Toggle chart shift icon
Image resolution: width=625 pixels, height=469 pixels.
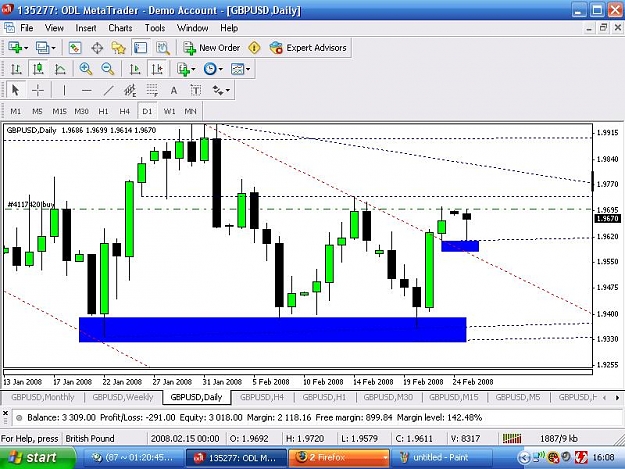click(x=157, y=69)
